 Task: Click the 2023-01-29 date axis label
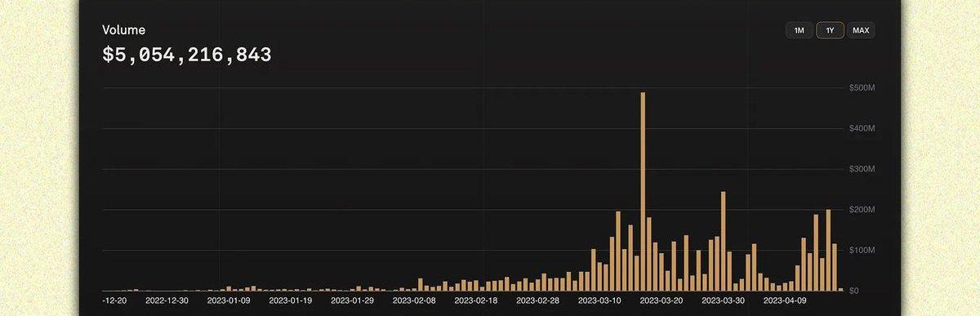352,300
